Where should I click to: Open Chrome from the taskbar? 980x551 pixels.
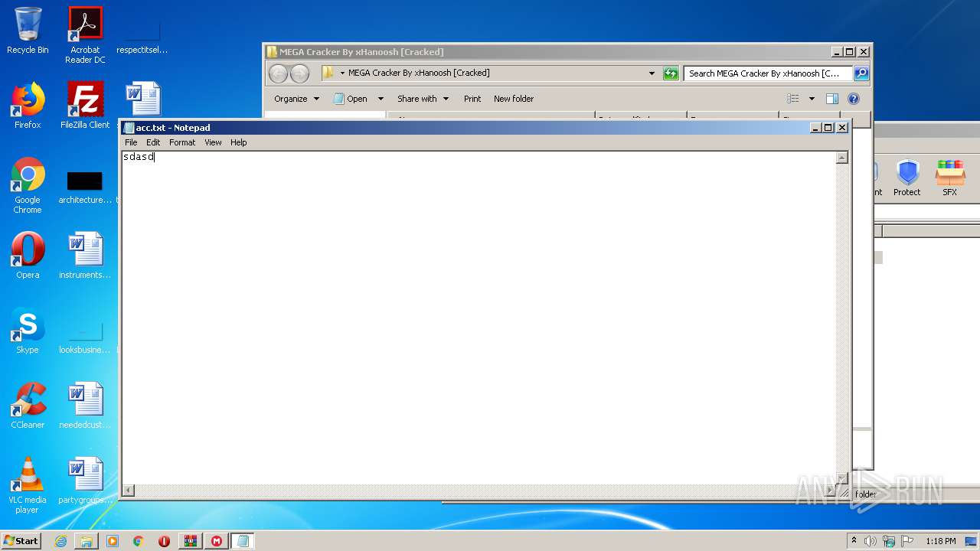pyautogui.click(x=139, y=541)
